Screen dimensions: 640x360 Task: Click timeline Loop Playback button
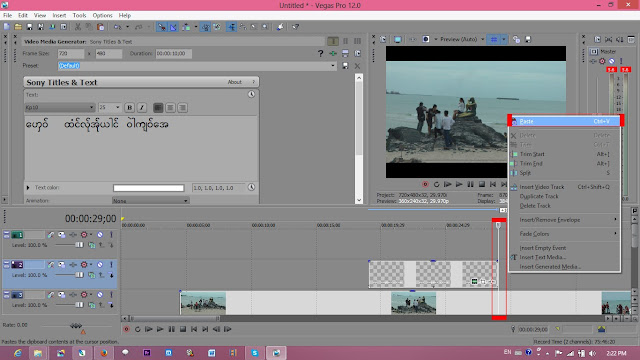[x=138, y=329]
